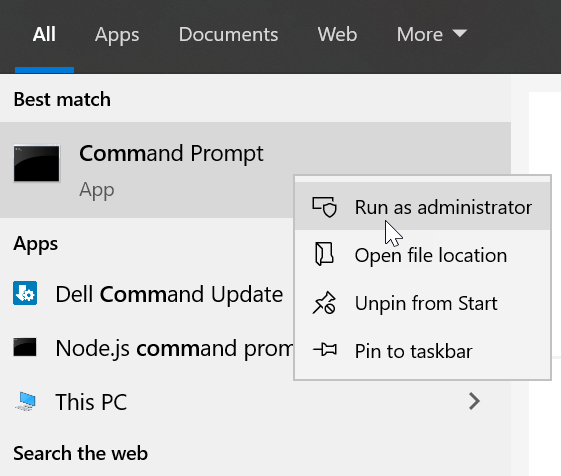Viewport: 561px width, 476px height.
Task: Expand This PC options chevron arrow
Action: coord(474,401)
